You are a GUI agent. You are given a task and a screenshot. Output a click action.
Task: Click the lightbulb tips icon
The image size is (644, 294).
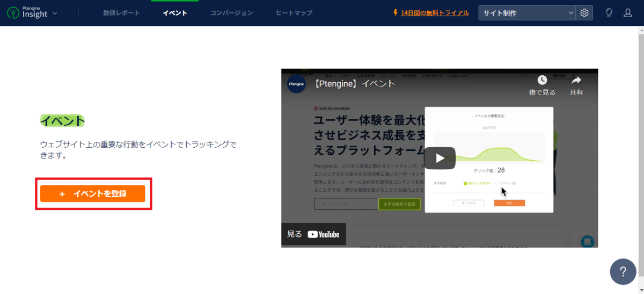tap(609, 13)
